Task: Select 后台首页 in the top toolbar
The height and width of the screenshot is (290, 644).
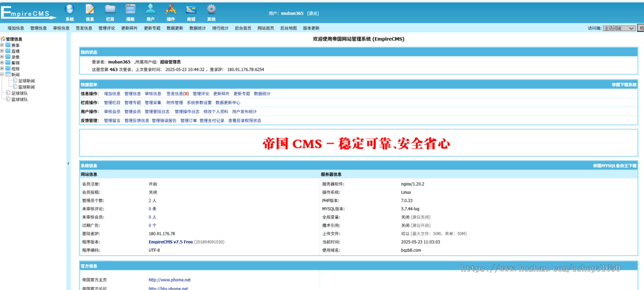Action: point(243,28)
